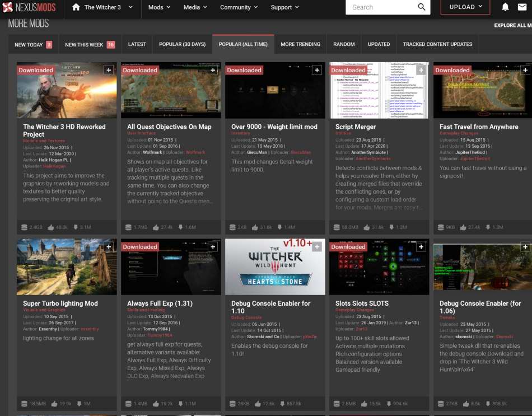Open the Hearts of Stone Debug Console thumbnail
Screen dimensions: 532x416
click(x=275, y=267)
